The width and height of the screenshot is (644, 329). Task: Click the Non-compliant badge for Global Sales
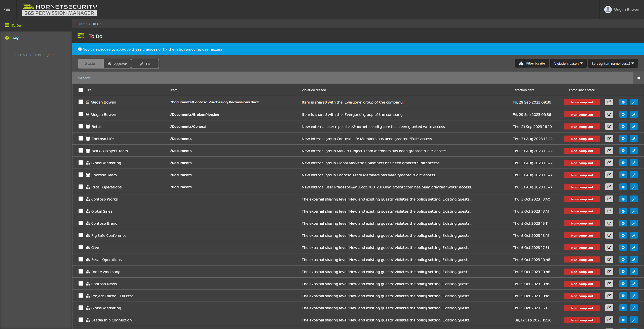(582, 211)
